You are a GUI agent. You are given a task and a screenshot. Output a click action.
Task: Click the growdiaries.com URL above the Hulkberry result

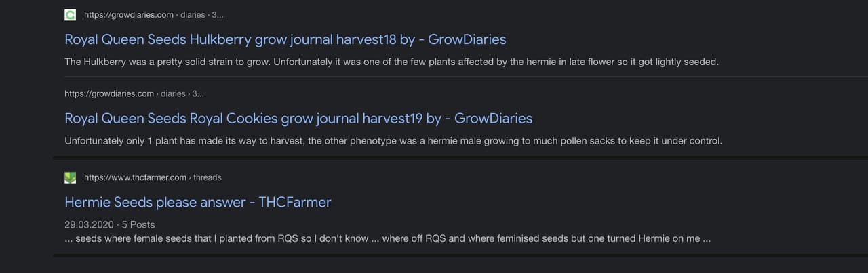pyautogui.click(x=129, y=15)
